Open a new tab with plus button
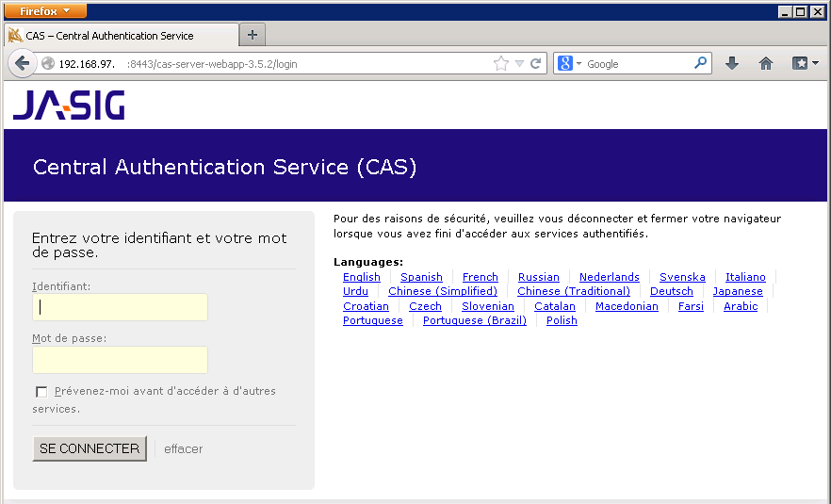 [x=253, y=35]
